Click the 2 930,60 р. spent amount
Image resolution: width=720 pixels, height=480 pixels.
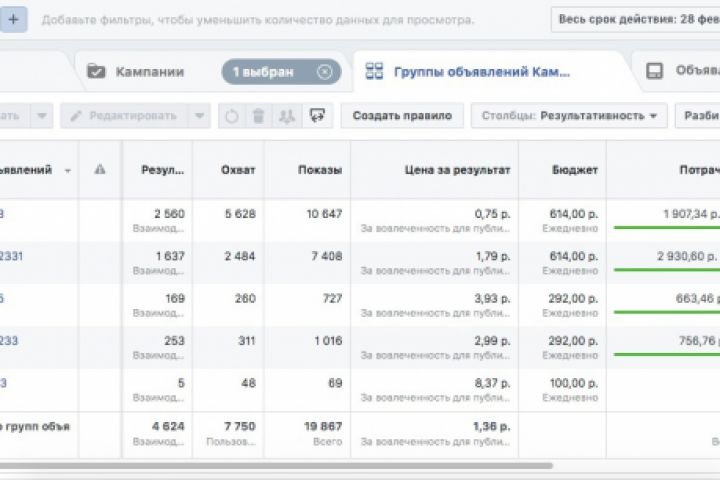click(688, 256)
